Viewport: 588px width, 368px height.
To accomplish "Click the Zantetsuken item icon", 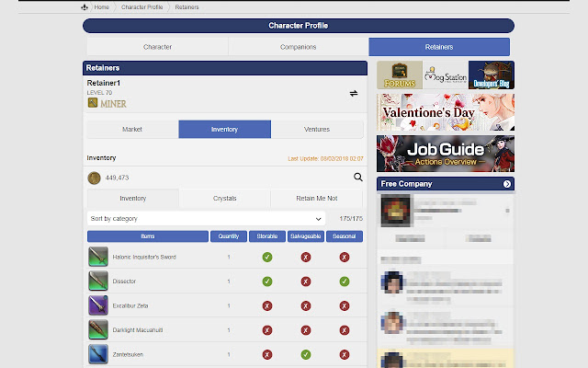I will [98, 354].
